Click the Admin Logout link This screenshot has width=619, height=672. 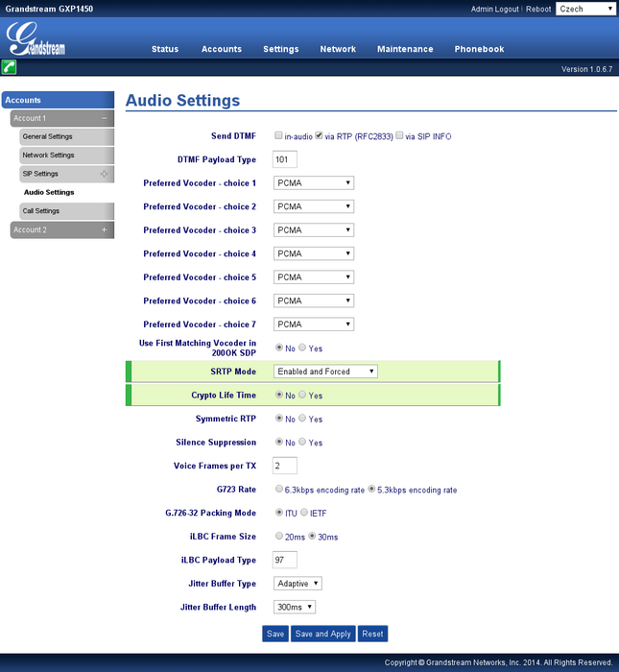(x=495, y=9)
